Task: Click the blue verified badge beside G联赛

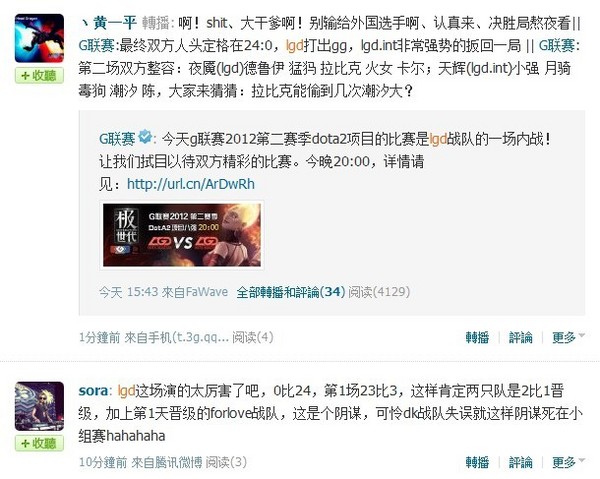Action: 145,137
